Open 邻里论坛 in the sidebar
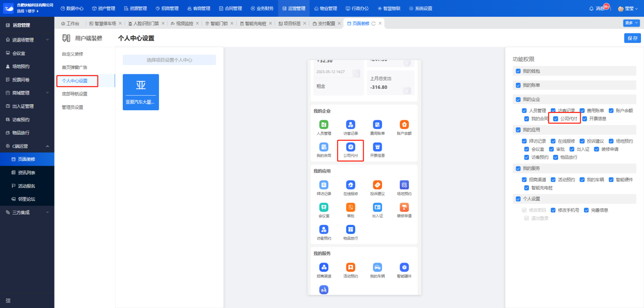 27,199
